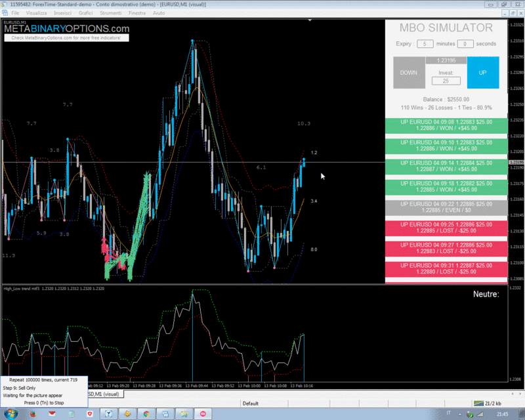Viewport: 525px width, 420px height.
Task: Open the Visualizza menu
Action: coord(36,13)
